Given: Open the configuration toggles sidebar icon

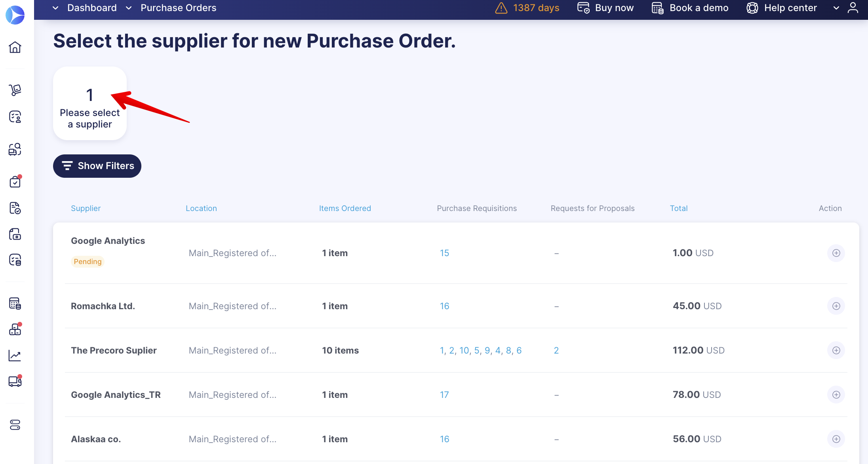Looking at the screenshot, I should pyautogui.click(x=15, y=425).
